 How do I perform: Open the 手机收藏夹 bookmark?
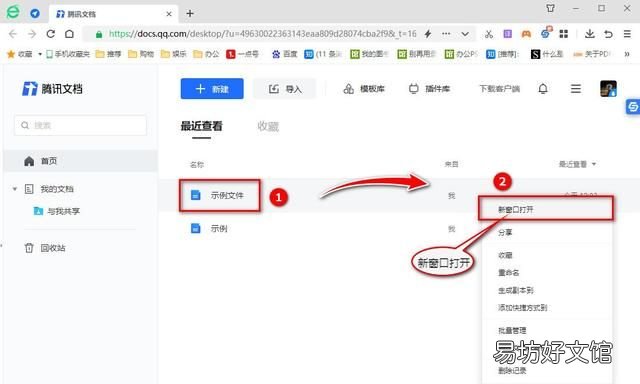(x=68, y=54)
